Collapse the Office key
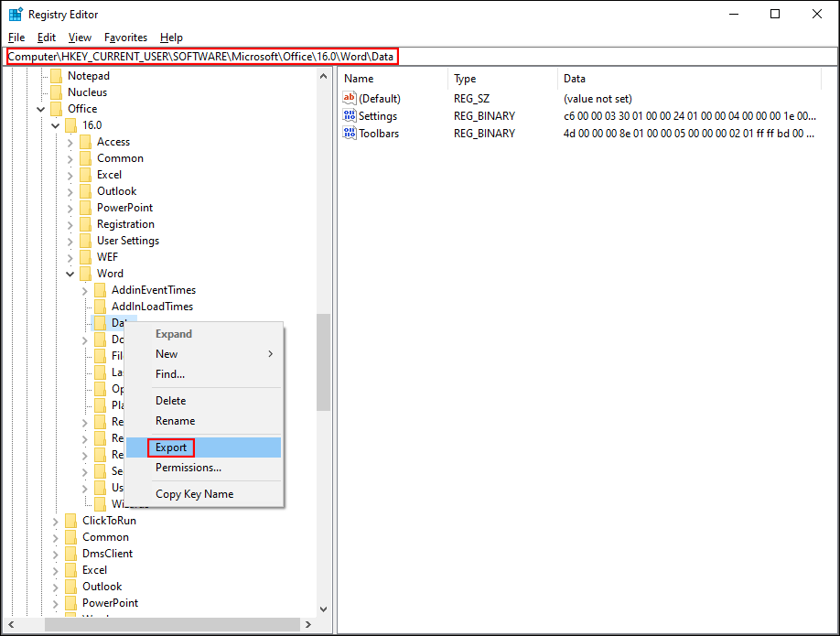Screen dimensions: 840x636 tap(40, 109)
